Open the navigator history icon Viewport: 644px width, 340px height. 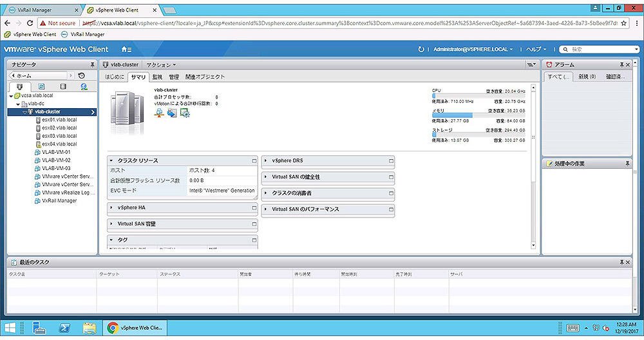(x=81, y=75)
